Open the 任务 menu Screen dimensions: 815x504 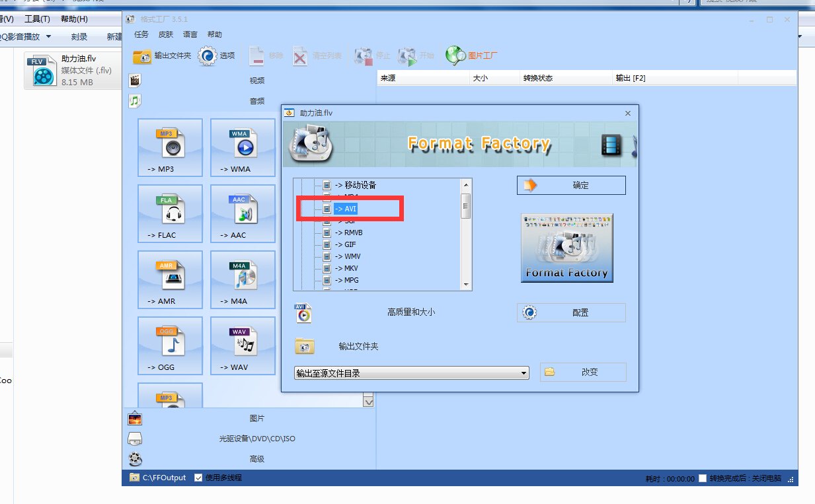141,34
